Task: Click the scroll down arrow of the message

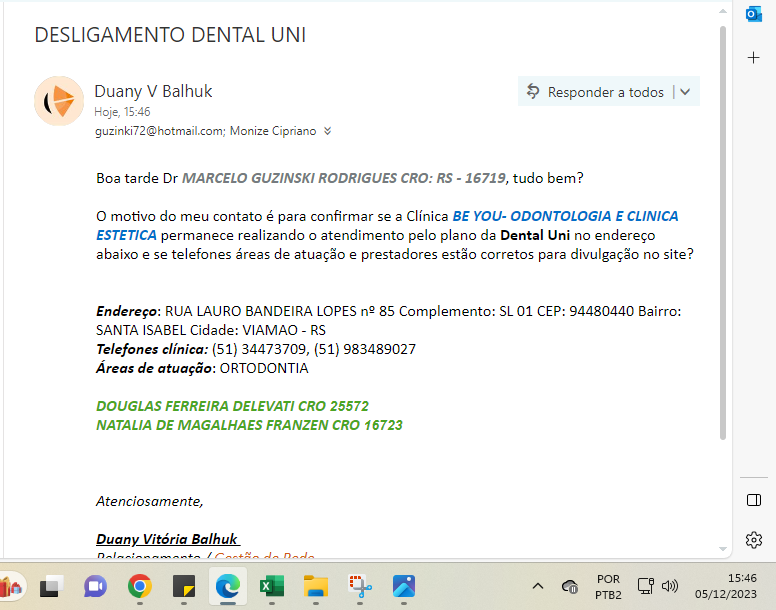Action: 723,549
